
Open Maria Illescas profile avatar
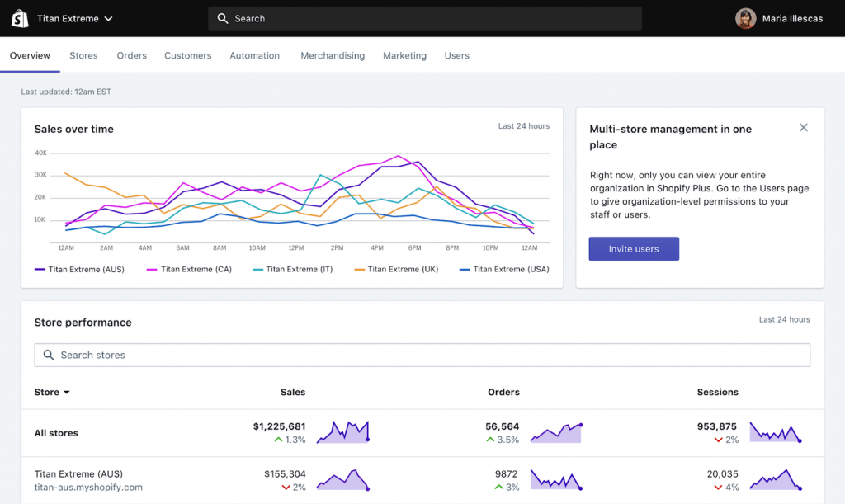point(745,18)
